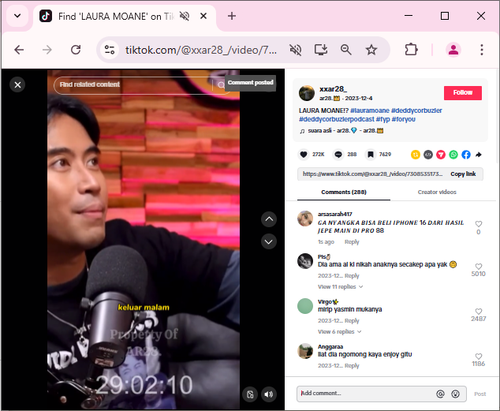Viewport: 500px width, 411px height.
Task: Open #deddycorbuzierpodcast hashtag
Action: coord(337,119)
